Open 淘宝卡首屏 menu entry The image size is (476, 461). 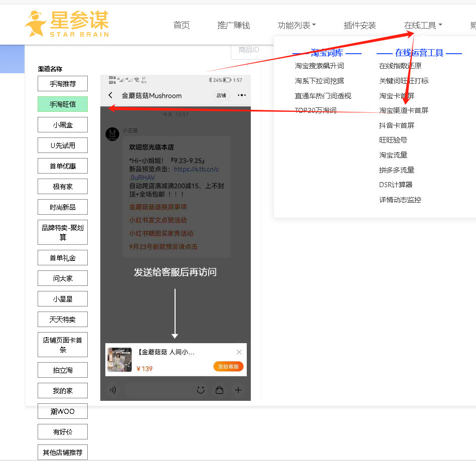click(396, 96)
